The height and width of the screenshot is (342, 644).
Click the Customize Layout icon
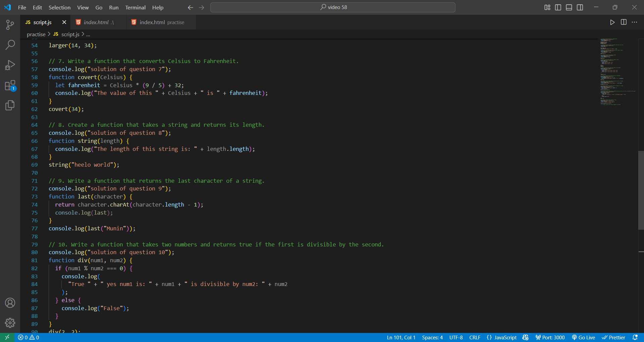547,7
